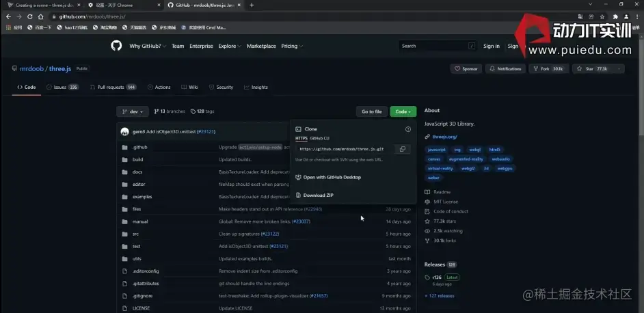Screen dimensions: 644x313
Task: Open threejs.org website link
Action: [x=445, y=137]
